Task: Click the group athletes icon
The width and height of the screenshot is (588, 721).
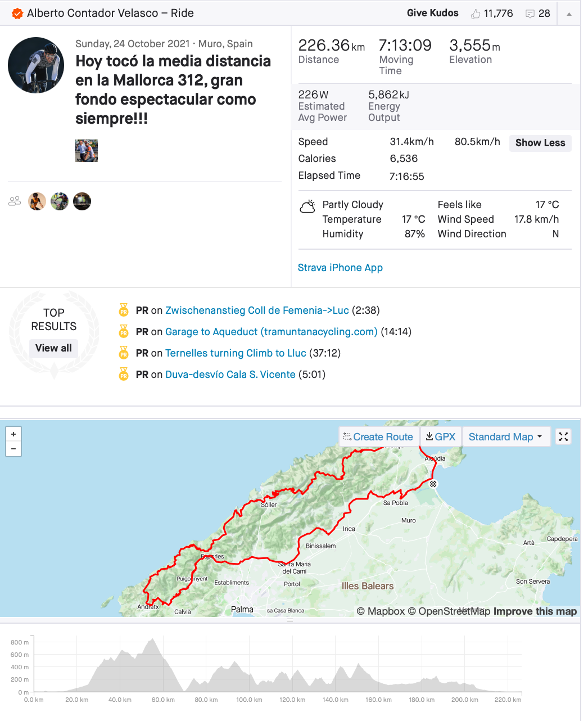Action: tap(15, 201)
